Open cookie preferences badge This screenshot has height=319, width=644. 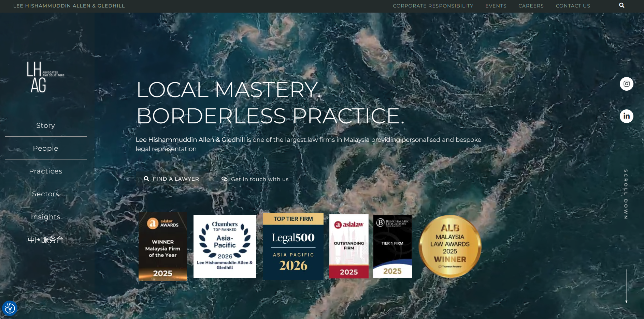(10, 308)
